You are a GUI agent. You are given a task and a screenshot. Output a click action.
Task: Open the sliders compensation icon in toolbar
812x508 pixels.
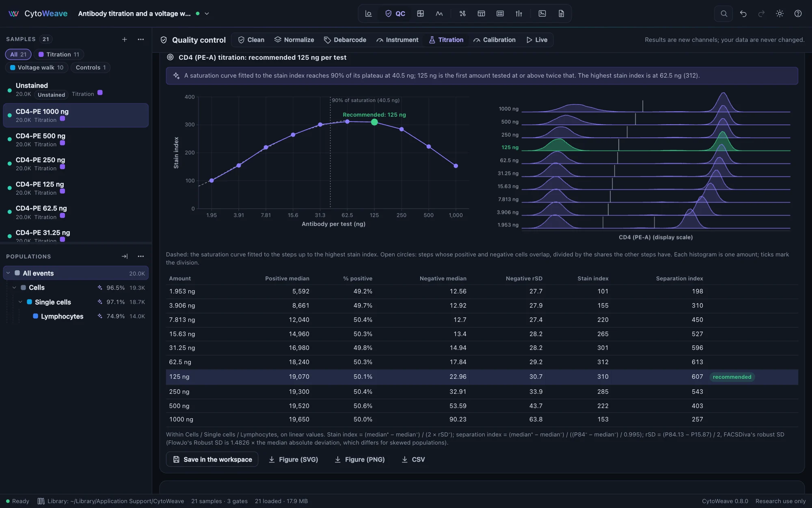[x=519, y=13]
